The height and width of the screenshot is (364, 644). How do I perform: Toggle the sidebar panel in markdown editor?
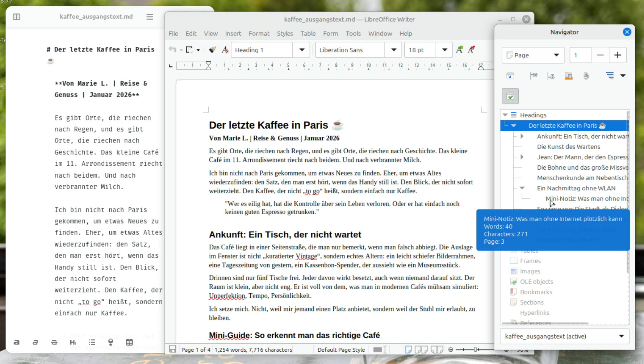point(17,17)
